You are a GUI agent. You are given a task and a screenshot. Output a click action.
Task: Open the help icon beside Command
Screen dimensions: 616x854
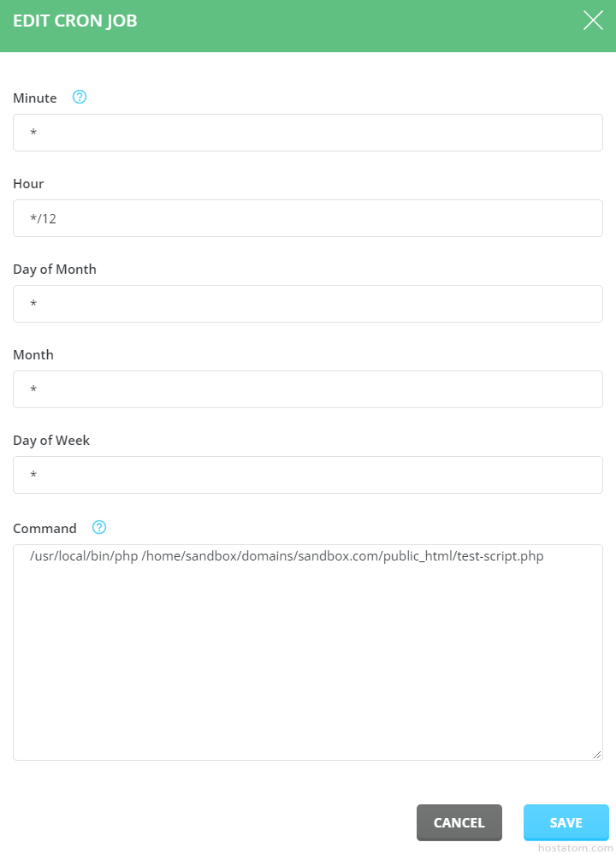(99, 527)
